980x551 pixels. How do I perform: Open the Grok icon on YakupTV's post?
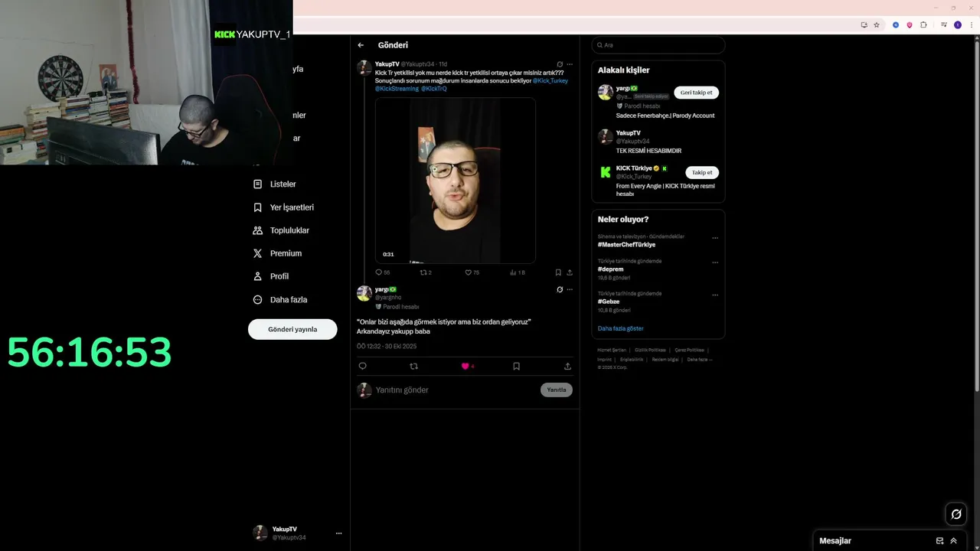pyautogui.click(x=560, y=64)
